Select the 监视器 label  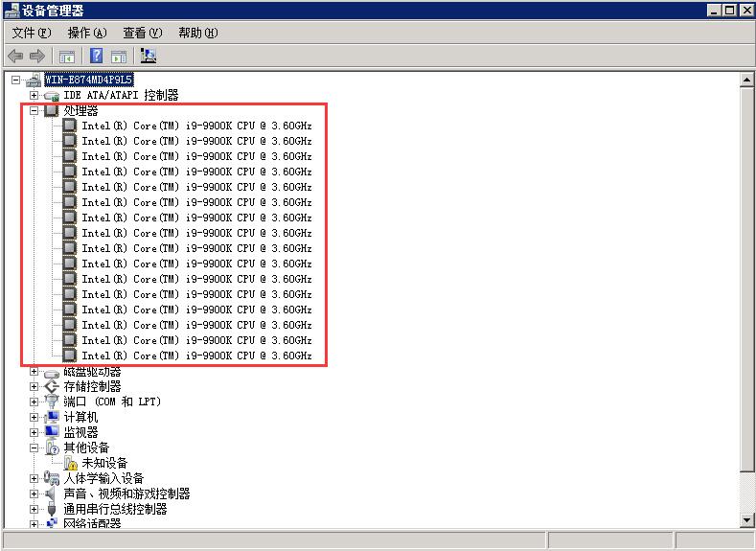80,432
